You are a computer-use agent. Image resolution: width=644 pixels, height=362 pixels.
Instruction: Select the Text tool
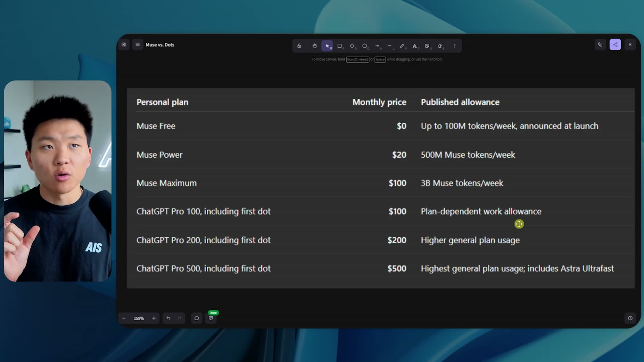click(415, 46)
